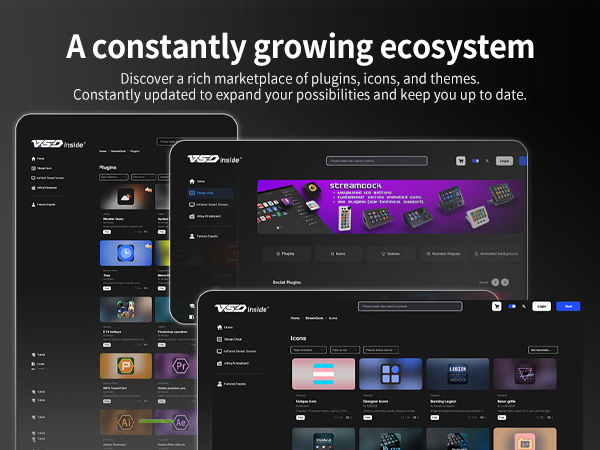Click Home icon in the Icons window sidebar
Screen dimensions: 600x450
tap(219, 327)
